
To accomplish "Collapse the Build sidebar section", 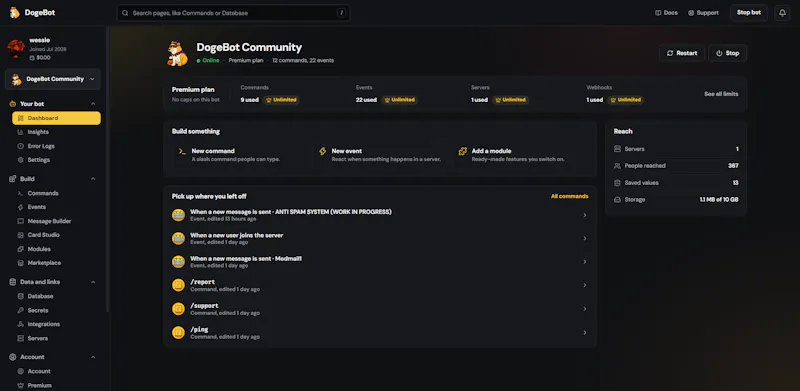I will pos(93,179).
